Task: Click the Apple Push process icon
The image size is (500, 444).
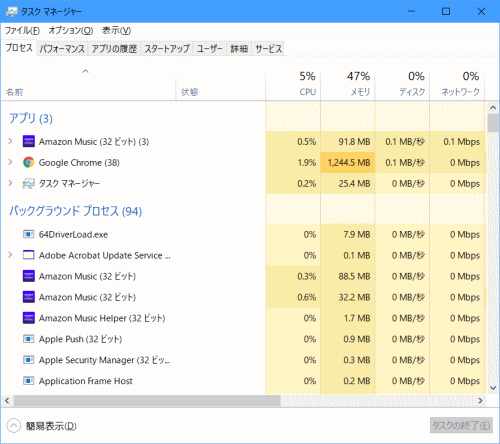Action: click(x=28, y=339)
